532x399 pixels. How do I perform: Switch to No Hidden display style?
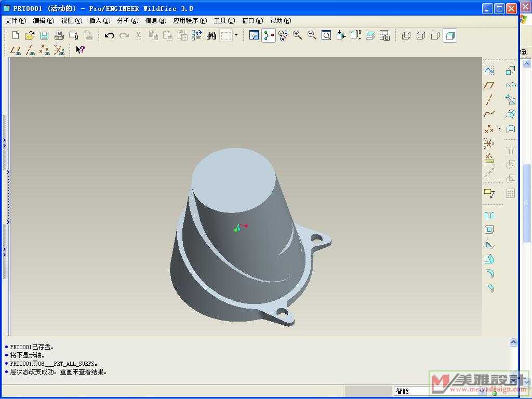(435, 35)
